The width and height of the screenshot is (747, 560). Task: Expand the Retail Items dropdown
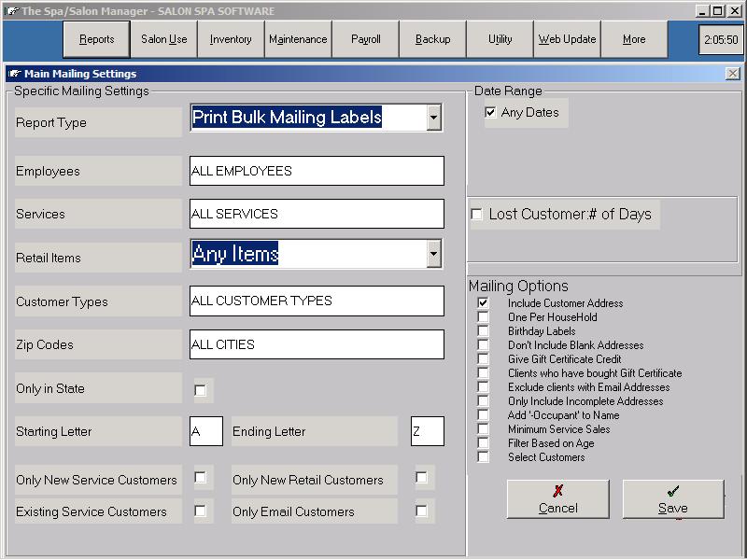(433, 254)
